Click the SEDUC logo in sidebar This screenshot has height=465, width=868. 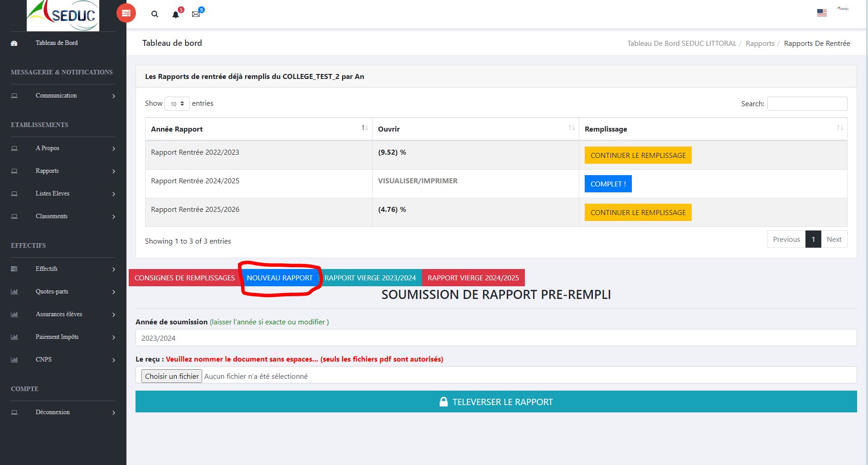(63, 15)
